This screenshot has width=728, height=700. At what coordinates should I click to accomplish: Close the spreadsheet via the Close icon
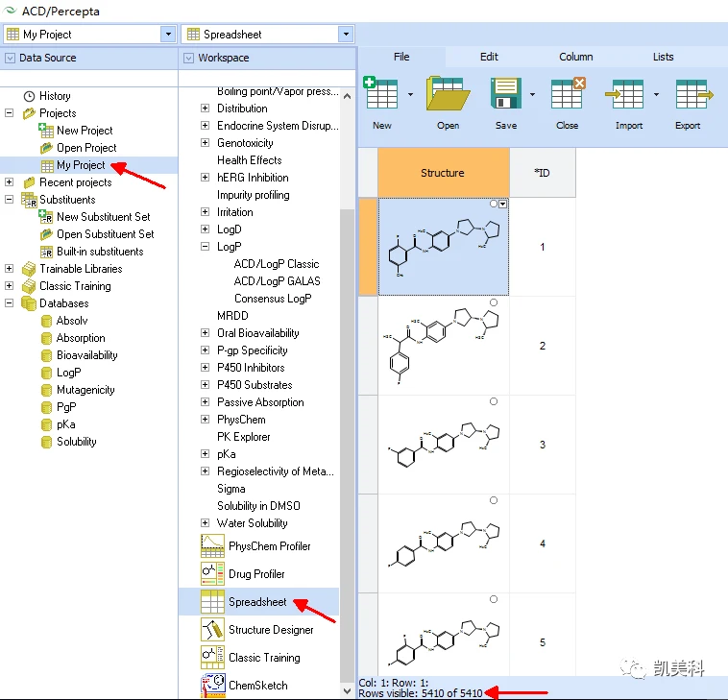(568, 93)
